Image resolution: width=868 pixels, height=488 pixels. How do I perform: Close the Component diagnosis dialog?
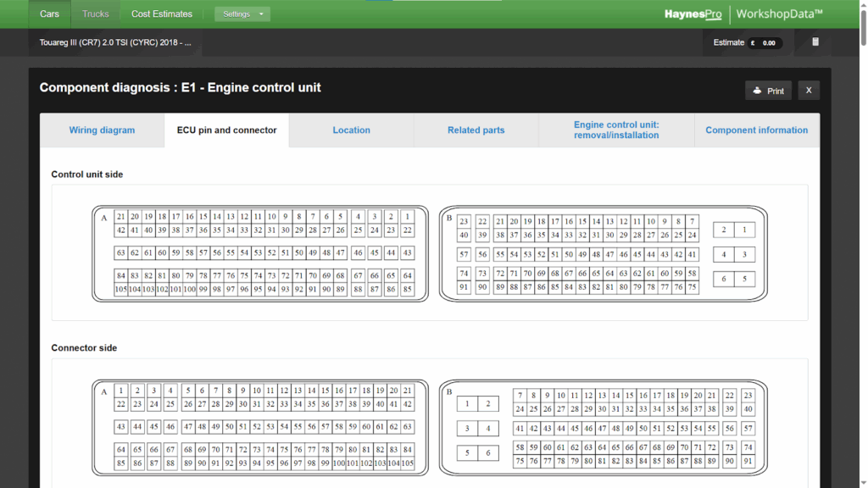click(x=808, y=91)
